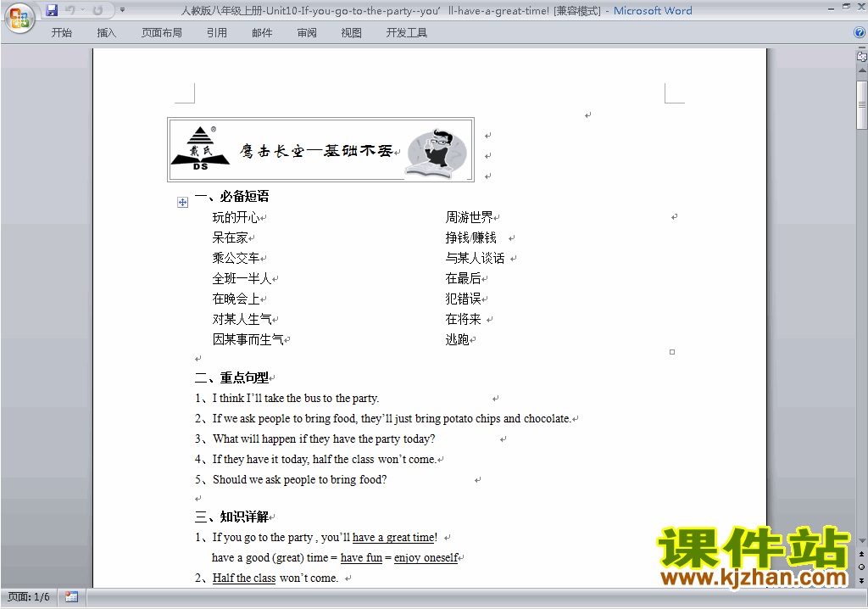Click sentence 'Should we ask people to bring food?'
The image size is (868, 609).
coord(299,479)
